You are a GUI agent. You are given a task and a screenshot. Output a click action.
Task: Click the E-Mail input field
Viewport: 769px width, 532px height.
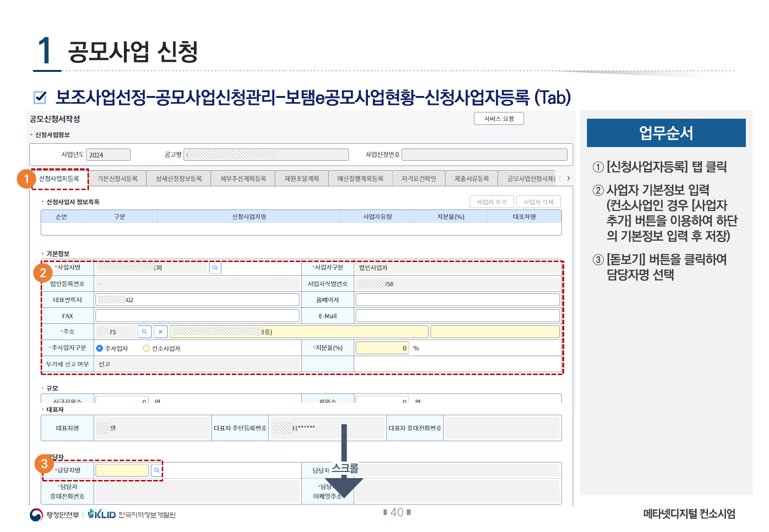pyautogui.click(x=457, y=316)
